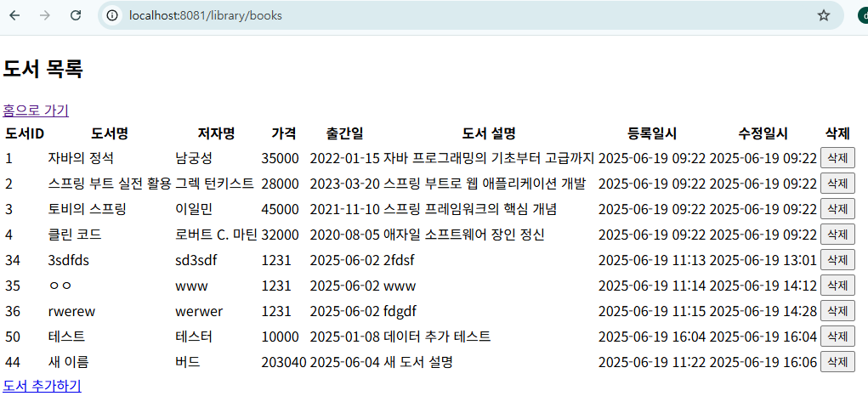Delete the 테스트 book row
This screenshot has height=413, width=868.
click(837, 336)
